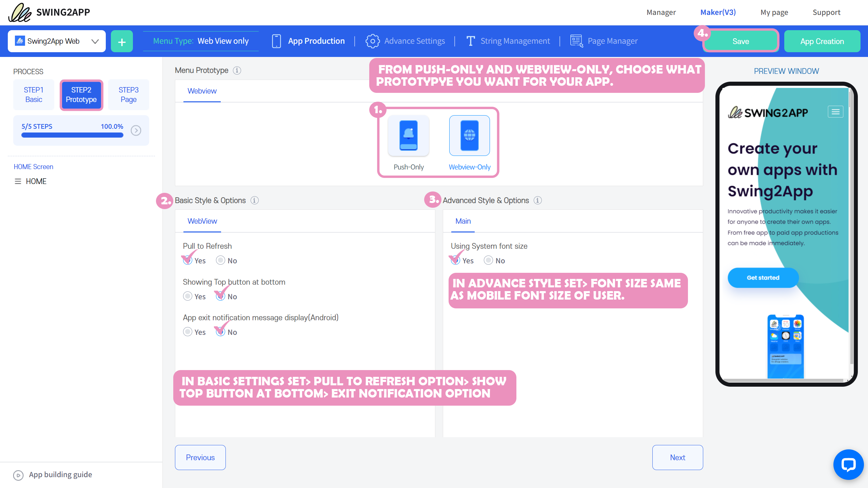Open the Webview tab in Menu Prototype
Image resolution: width=868 pixels, height=488 pixels.
click(202, 91)
